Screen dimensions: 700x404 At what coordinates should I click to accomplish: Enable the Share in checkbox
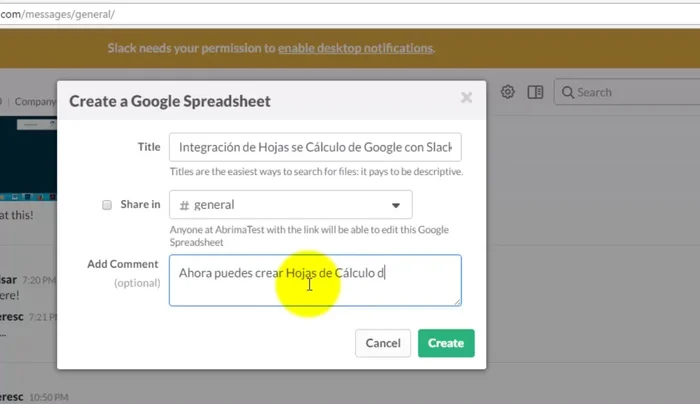(x=107, y=205)
